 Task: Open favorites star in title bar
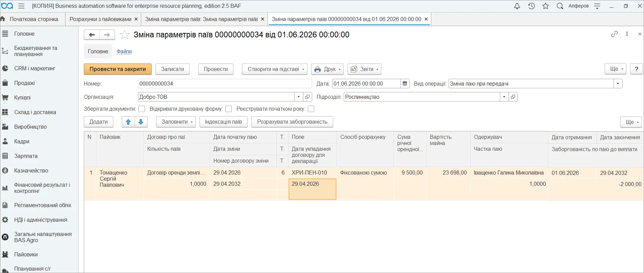pos(546,6)
